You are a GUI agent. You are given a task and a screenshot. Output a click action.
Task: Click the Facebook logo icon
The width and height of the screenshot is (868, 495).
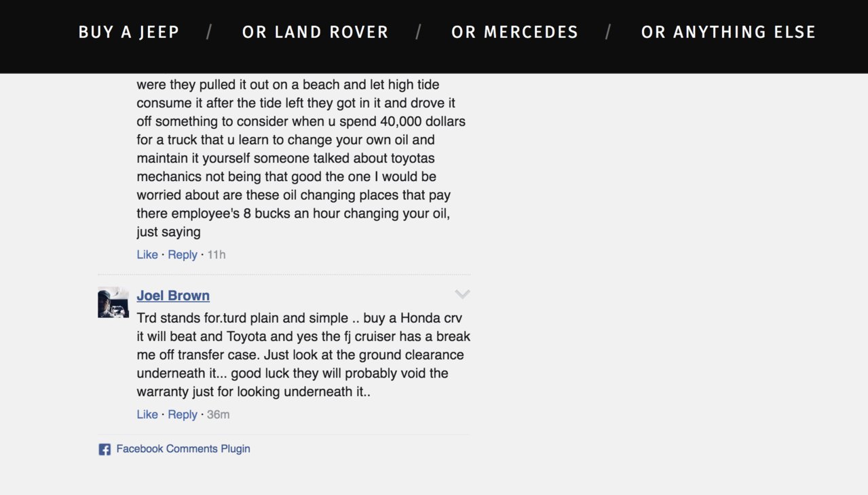click(x=105, y=450)
